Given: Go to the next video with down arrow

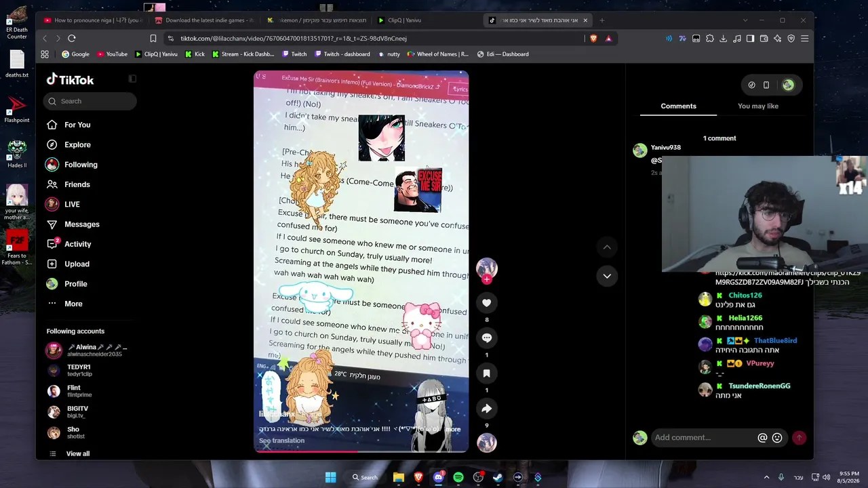Looking at the screenshot, I should pos(607,276).
